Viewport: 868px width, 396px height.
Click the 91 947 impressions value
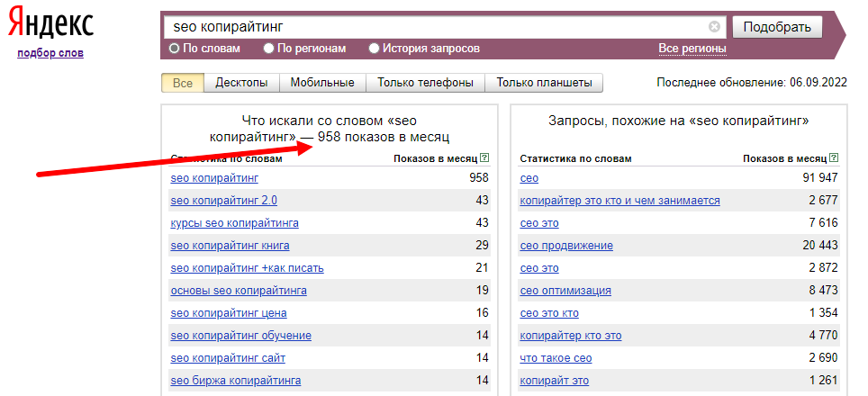click(818, 178)
